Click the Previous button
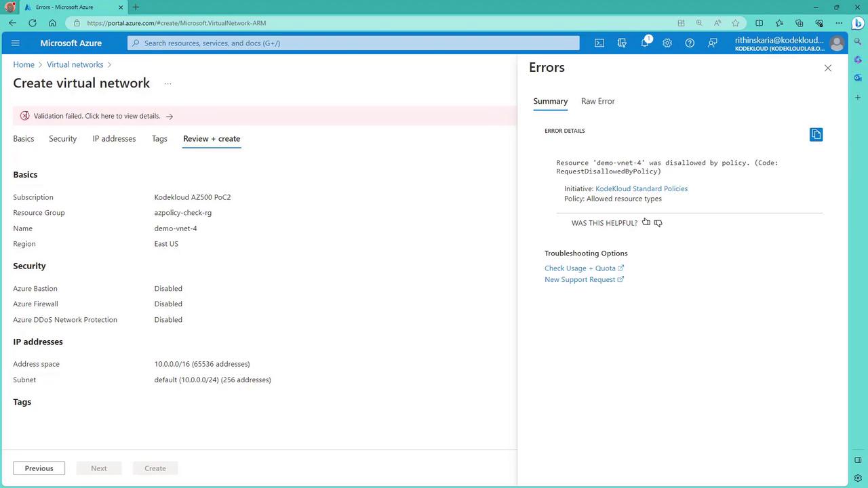Image resolution: width=868 pixels, height=488 pixels. 39,468
